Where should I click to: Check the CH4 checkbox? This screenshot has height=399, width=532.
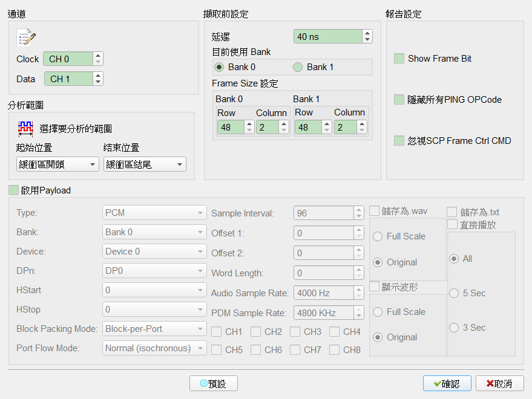coord(335,331)
